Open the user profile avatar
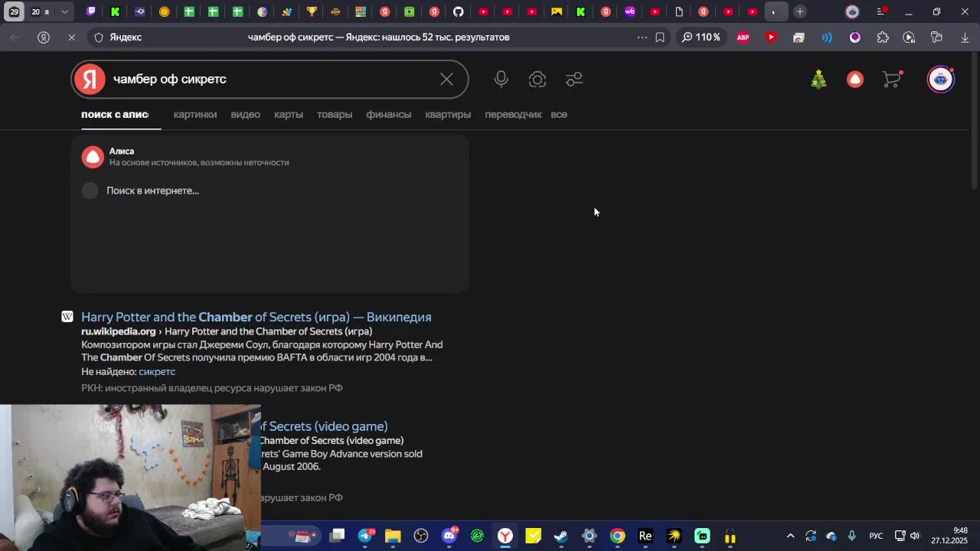This screenshot has height=551, width=980. [x=940, y=79]
